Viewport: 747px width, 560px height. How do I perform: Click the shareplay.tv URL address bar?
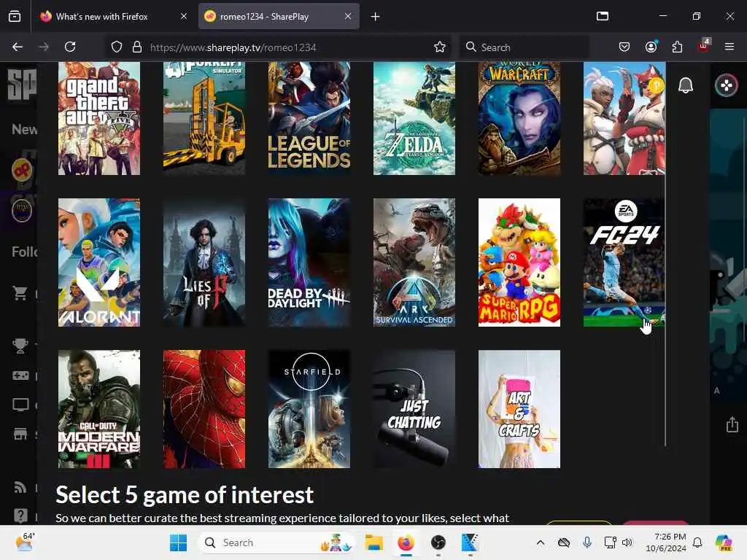click(279, 47)
